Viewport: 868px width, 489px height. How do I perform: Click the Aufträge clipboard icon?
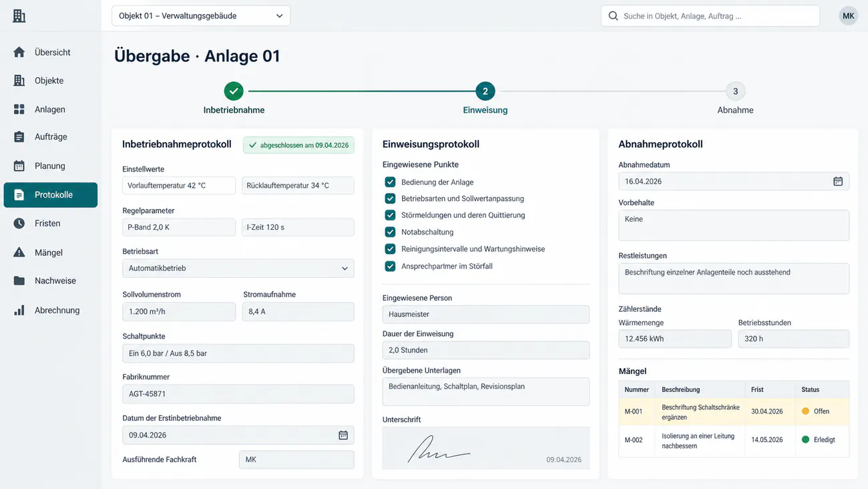click(19, 137)
